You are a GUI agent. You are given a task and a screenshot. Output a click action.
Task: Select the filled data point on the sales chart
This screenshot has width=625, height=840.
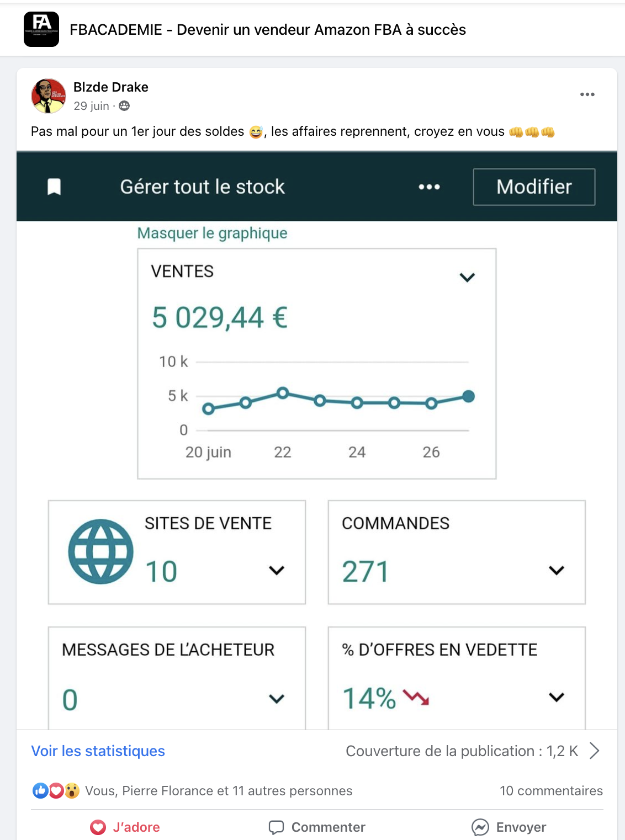coord(468,396)
